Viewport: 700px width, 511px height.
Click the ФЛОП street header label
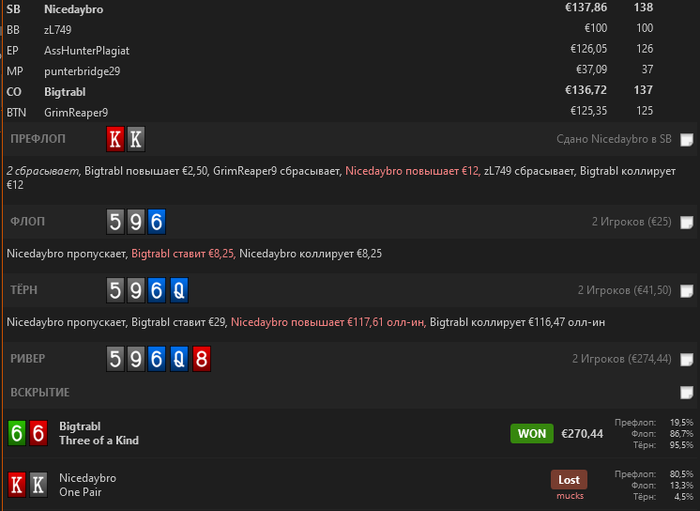[28, 221]
